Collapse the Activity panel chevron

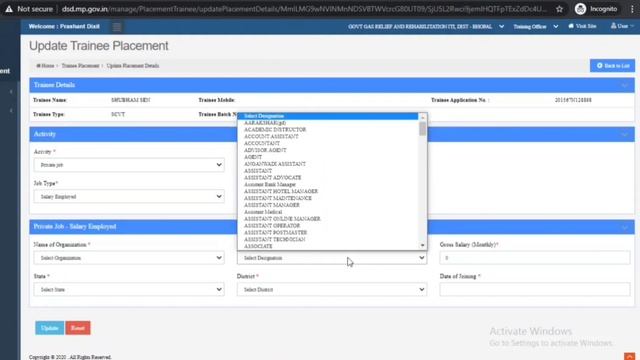624,134
